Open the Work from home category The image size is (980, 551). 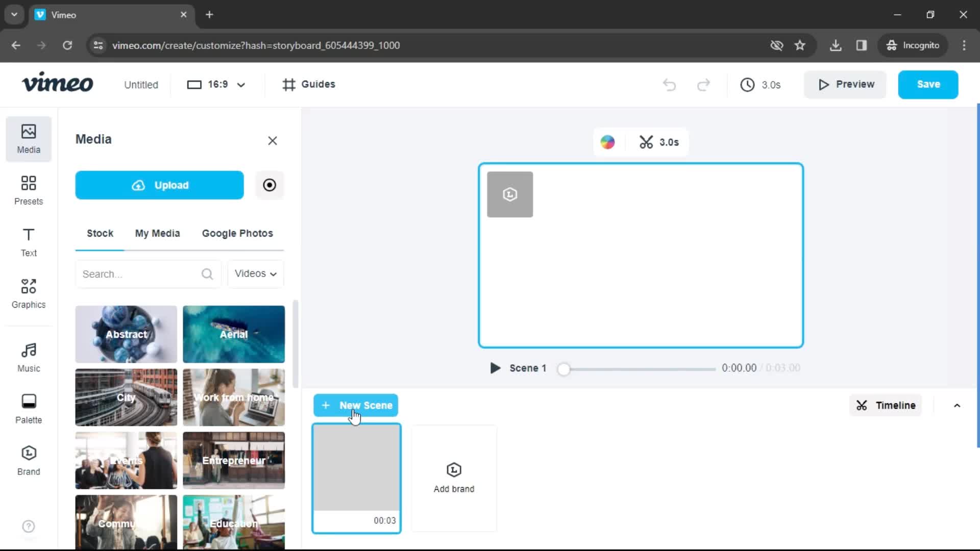(234, 397)
